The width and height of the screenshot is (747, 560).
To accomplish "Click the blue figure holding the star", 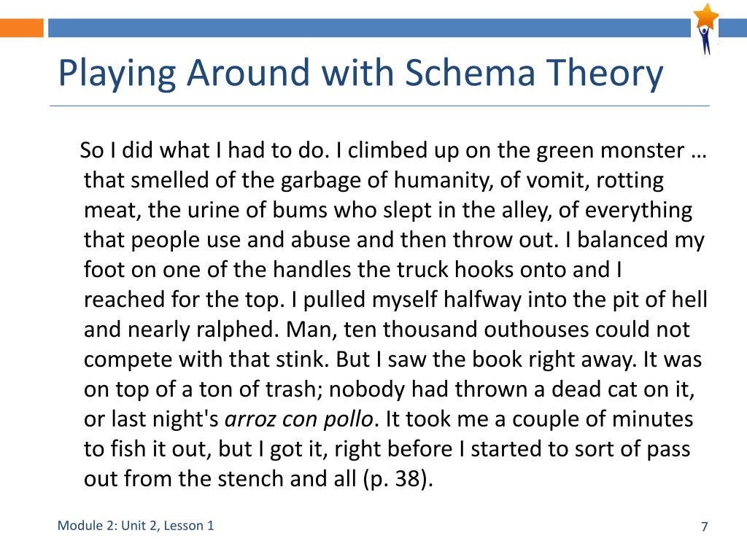I will click(705, 40).
